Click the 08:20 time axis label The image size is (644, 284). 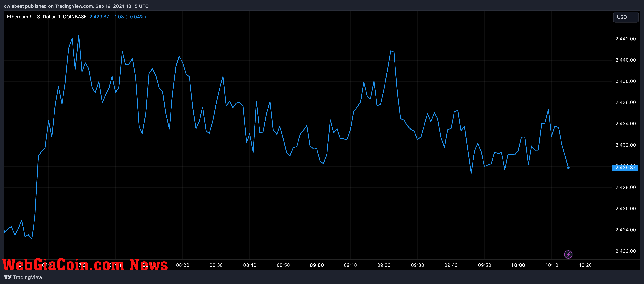click(182, 265)
